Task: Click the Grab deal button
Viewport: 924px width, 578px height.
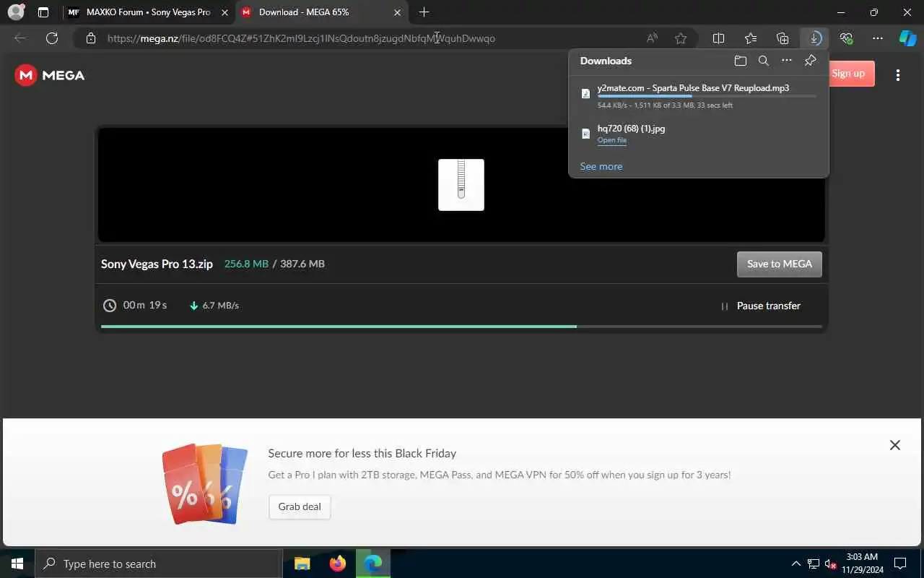Action: coord(300,506)
